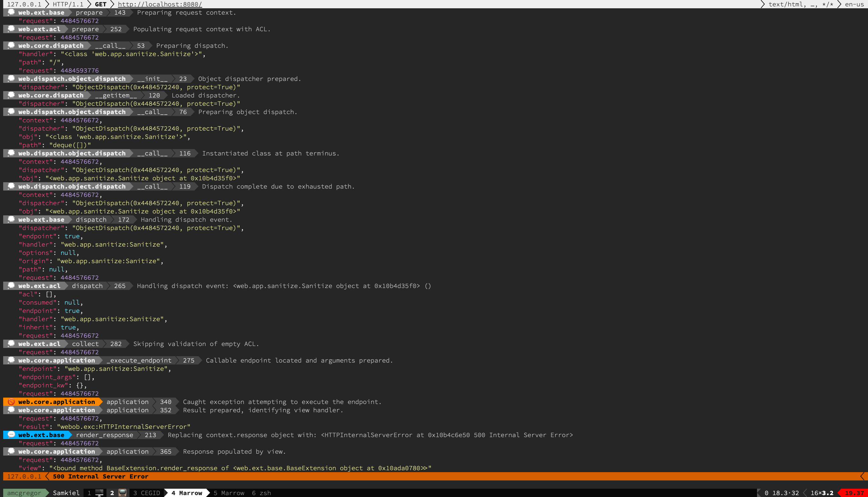Click the retro TV icon in tmux window 2
Viewport: 868px width, 497px height.
coord(122,493)
